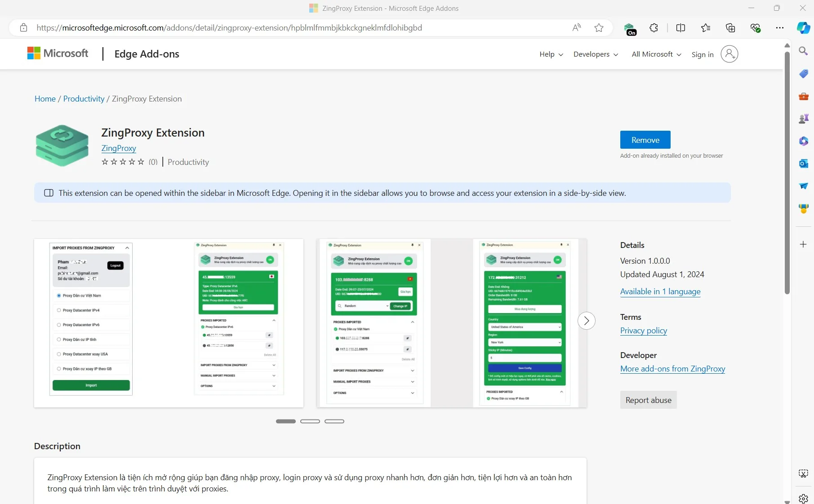Click the star rating row
Viewport: 814px width, 504px height.
click(x=123, y=162)
